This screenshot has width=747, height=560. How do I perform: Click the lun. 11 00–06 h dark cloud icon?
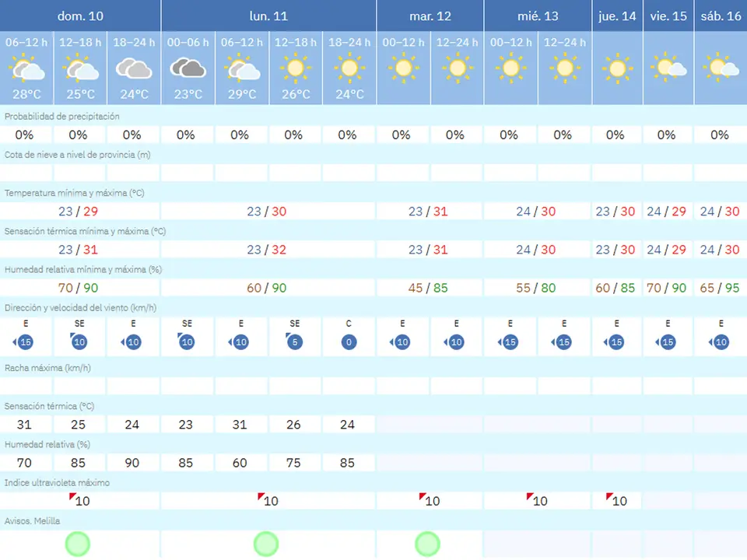coord(188,68)
